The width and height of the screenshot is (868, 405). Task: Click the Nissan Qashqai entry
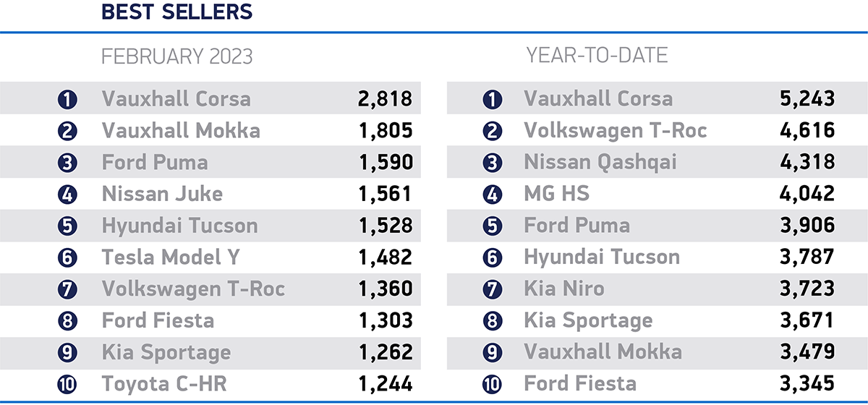[600, 163]
